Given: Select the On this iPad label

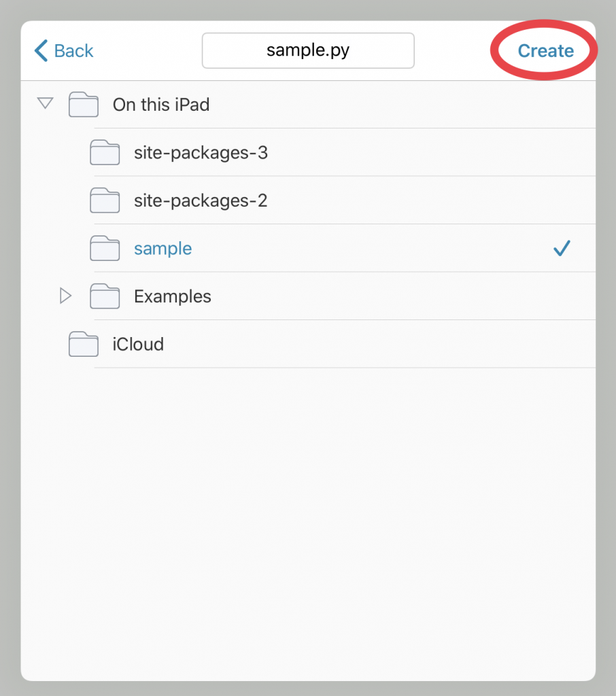Looking at the screenshot, I should pyautogui.click(x=161, y=105).
